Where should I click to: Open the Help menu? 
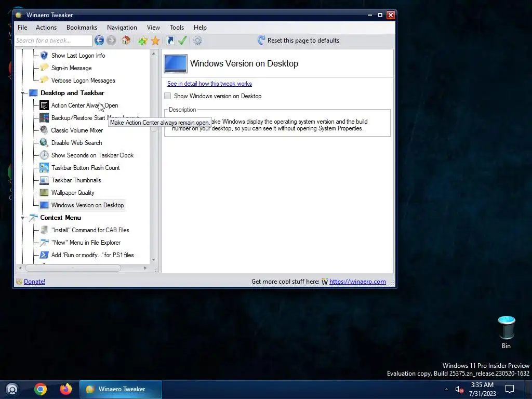click(200, 28)
